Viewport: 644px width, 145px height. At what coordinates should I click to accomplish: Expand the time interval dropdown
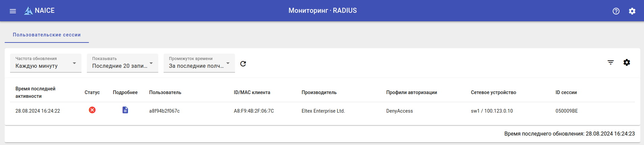click(x=199, y=63)
